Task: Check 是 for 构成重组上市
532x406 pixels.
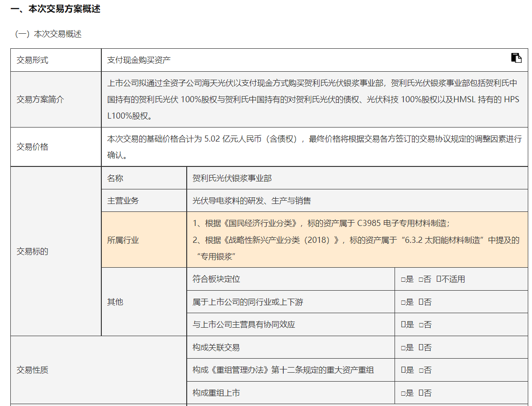Action: (x=403, y=393)
